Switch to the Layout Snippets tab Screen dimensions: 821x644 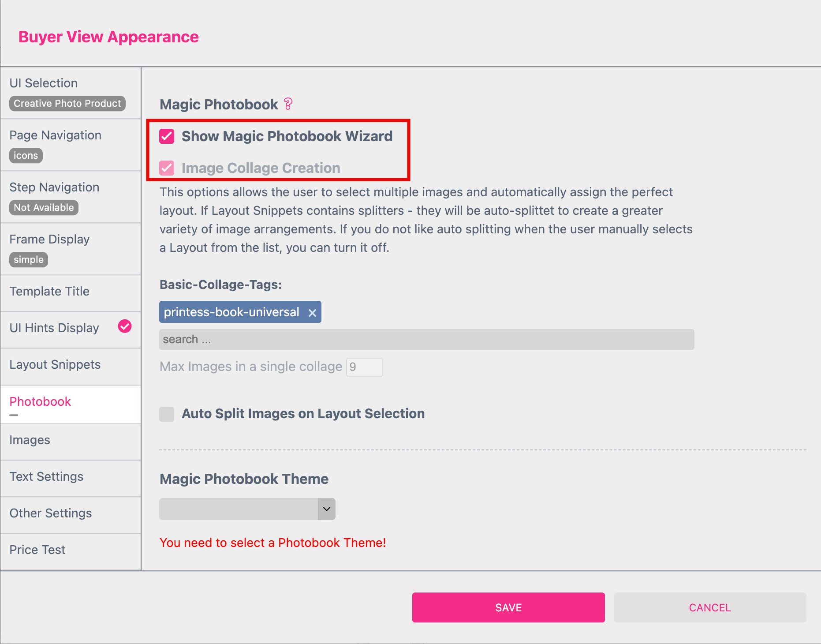tap(71, 365)
